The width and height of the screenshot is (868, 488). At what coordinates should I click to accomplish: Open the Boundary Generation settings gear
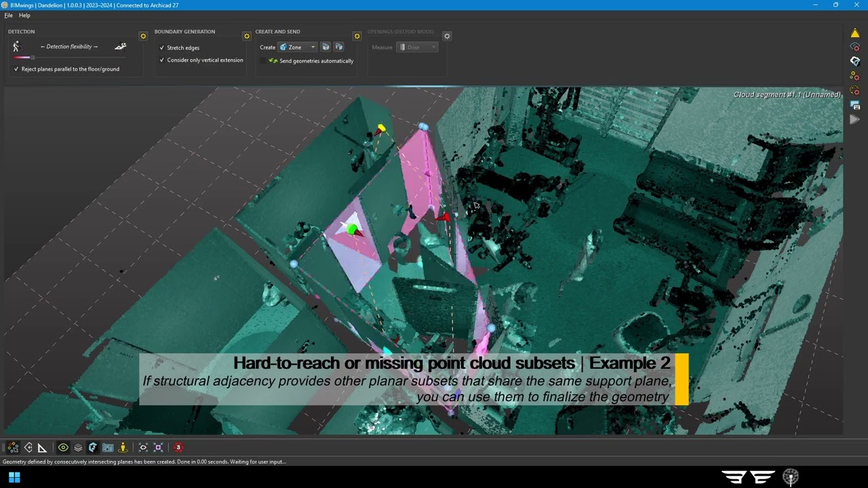coord(247,36)
